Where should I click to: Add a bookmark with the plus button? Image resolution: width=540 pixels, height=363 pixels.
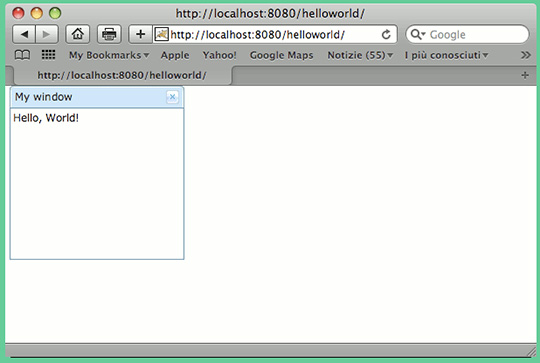point(140,34)
